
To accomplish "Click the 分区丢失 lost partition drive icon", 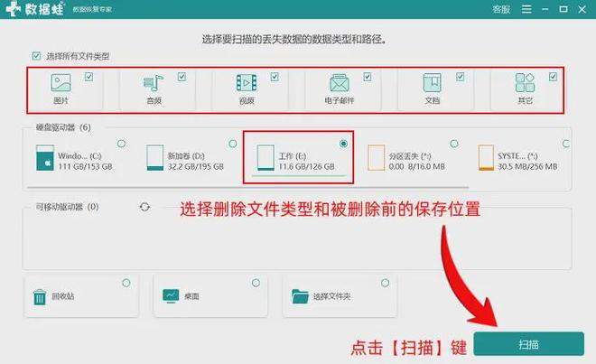I will (x=376, y=157).
